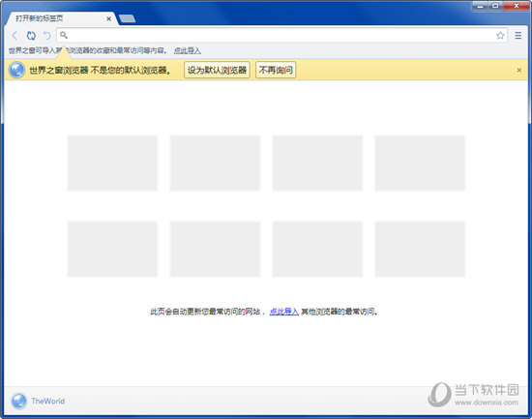Open the third thumbnail in bottom row
Image resolution: width=532 pixels, height=419 pixels.
coord(317,249)
